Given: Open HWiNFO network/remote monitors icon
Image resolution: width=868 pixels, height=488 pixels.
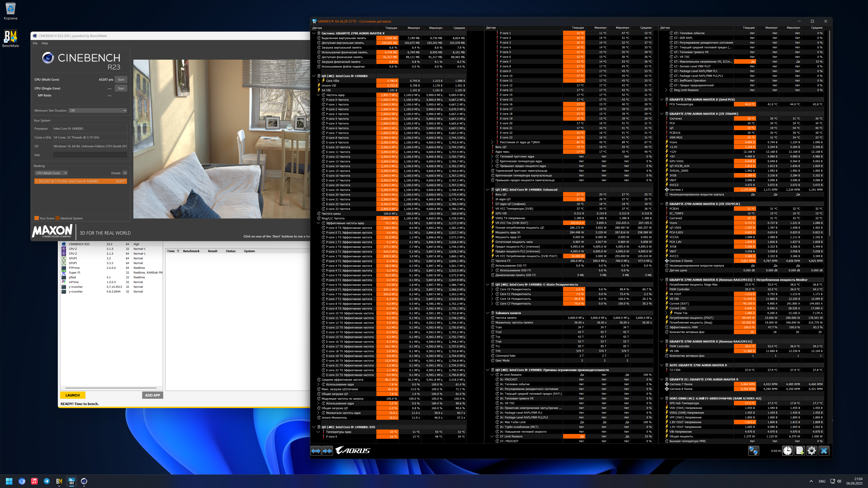Looking at the screenshot, I should pos(753,451).
